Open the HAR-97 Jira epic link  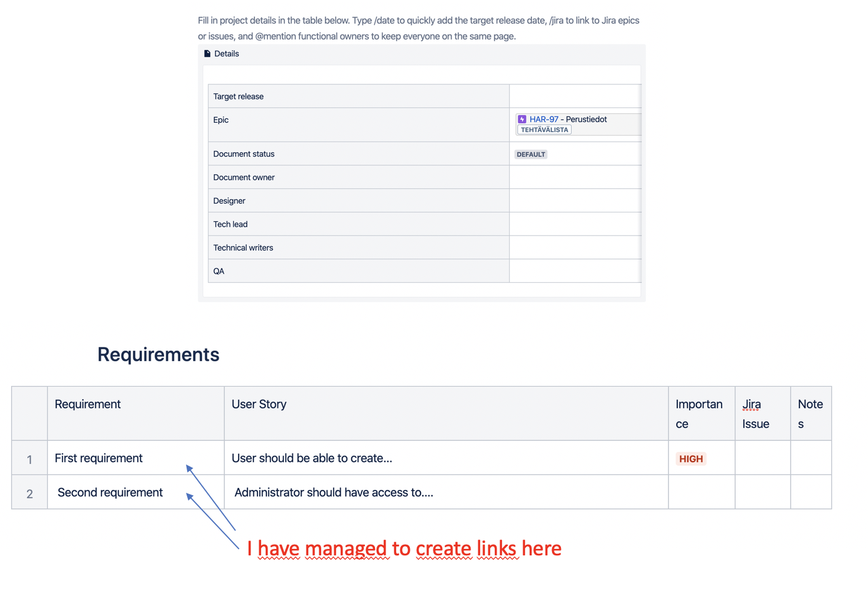point(544,119)
